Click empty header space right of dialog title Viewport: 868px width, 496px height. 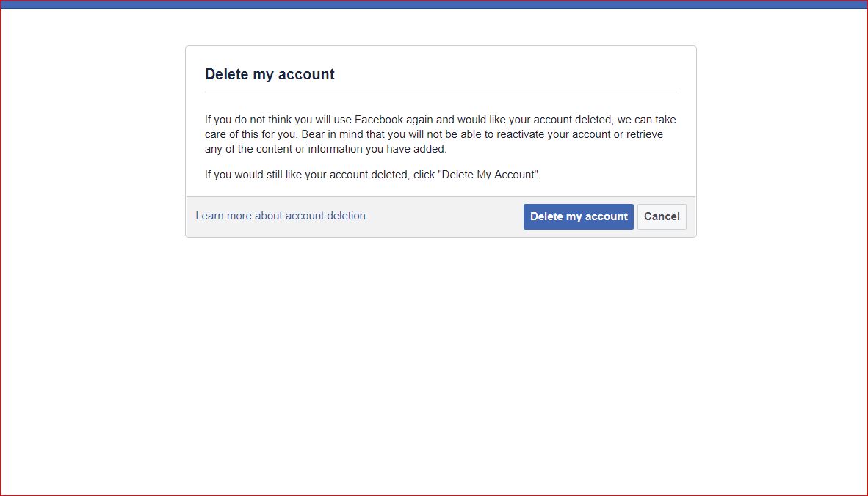(x=514, y=73)
